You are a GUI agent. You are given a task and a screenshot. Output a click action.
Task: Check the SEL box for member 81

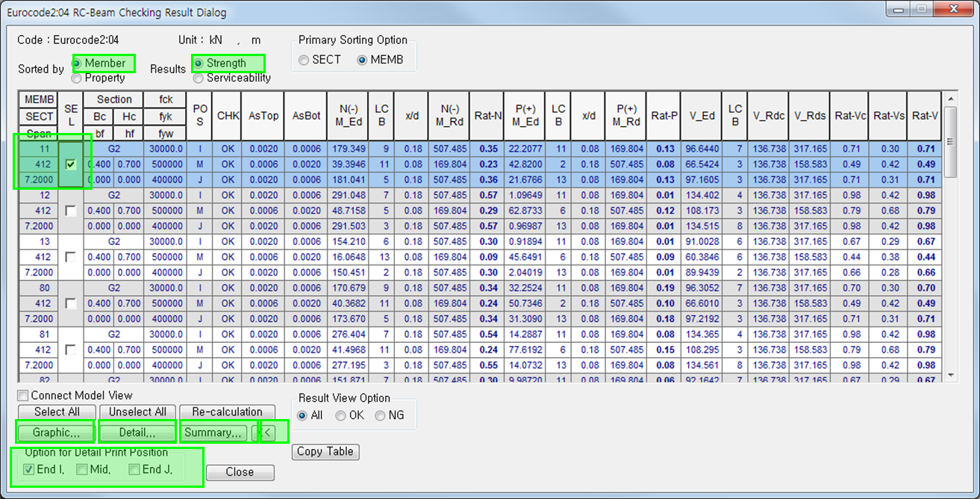point(71,350)
